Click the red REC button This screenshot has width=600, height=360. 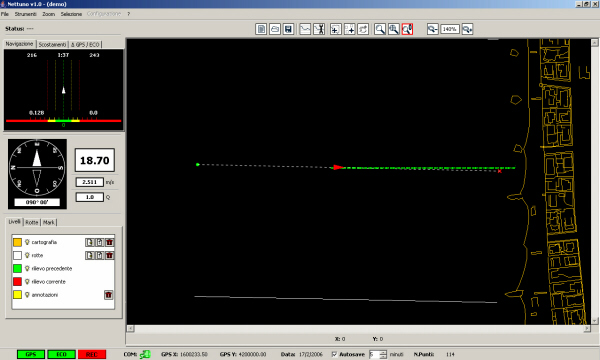pos(92,354)
